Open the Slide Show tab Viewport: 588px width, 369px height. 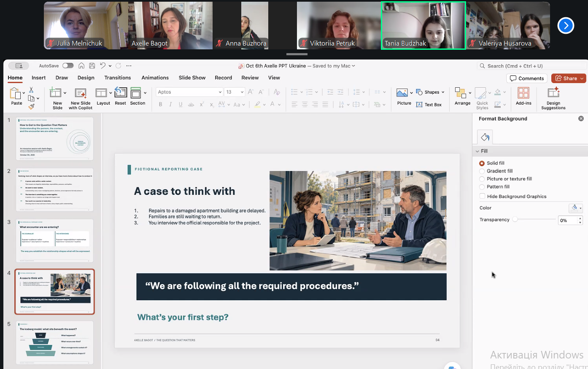pos(192,78)
